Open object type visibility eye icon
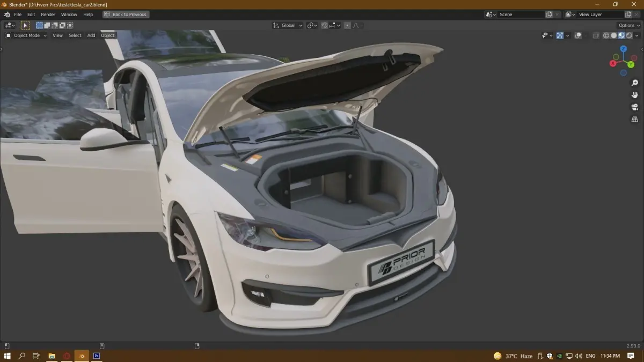This screenshot has height=362, width=644. click(x=547, y=35)
